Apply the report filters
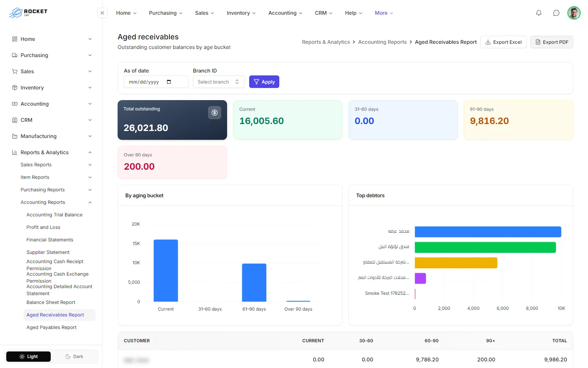Image resolution: width=588 pixels, height=368 pixels. 264,82
